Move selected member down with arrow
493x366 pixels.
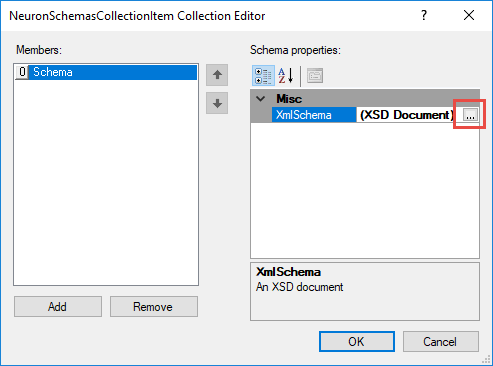click(217, 103)
